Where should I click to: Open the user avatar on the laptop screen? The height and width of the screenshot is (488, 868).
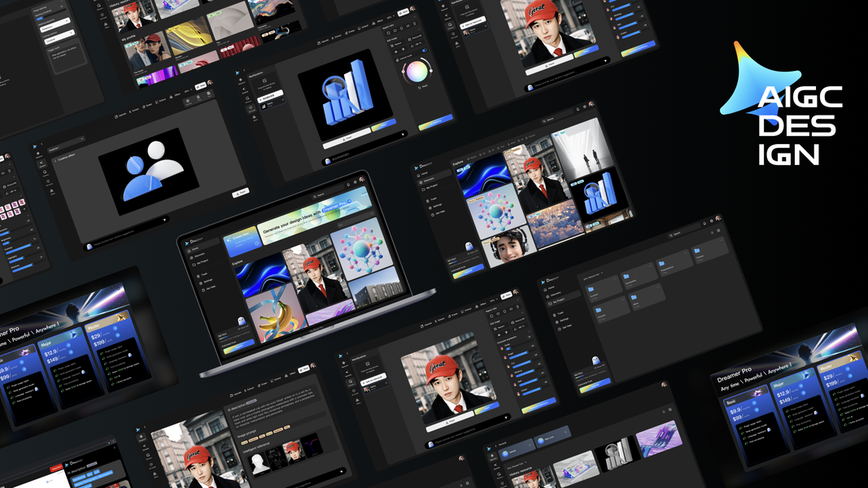pyautogui.click(x=361, y=179)
